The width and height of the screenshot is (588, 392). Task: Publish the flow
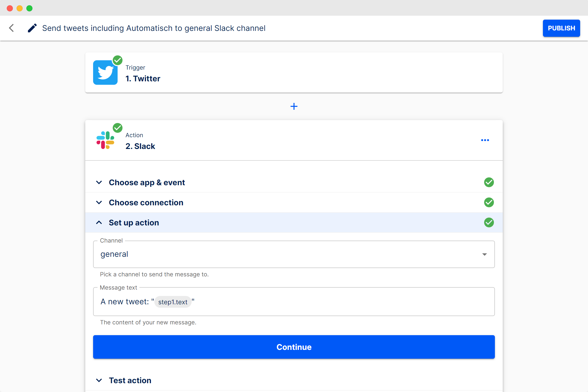click(561, 28)
